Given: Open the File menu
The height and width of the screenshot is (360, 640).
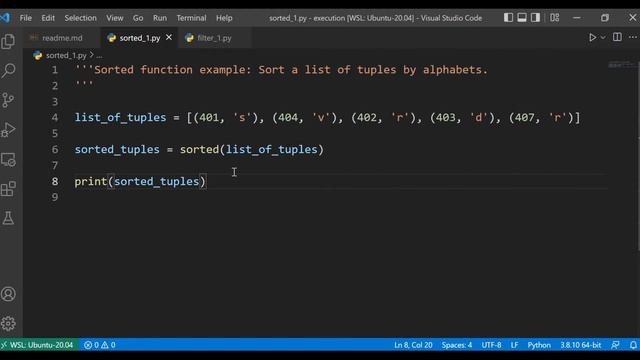Looking at the screenshot, I should click(x=26, y=18).
